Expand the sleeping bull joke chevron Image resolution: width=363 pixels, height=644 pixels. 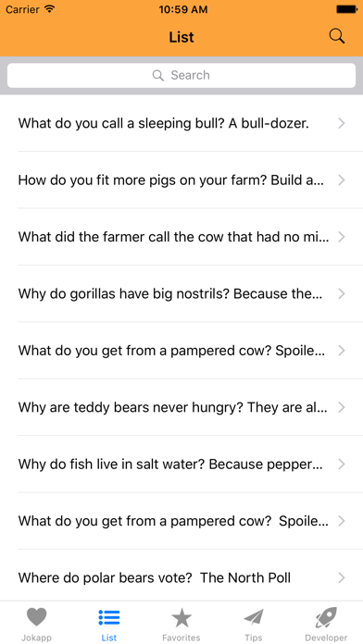341,123
